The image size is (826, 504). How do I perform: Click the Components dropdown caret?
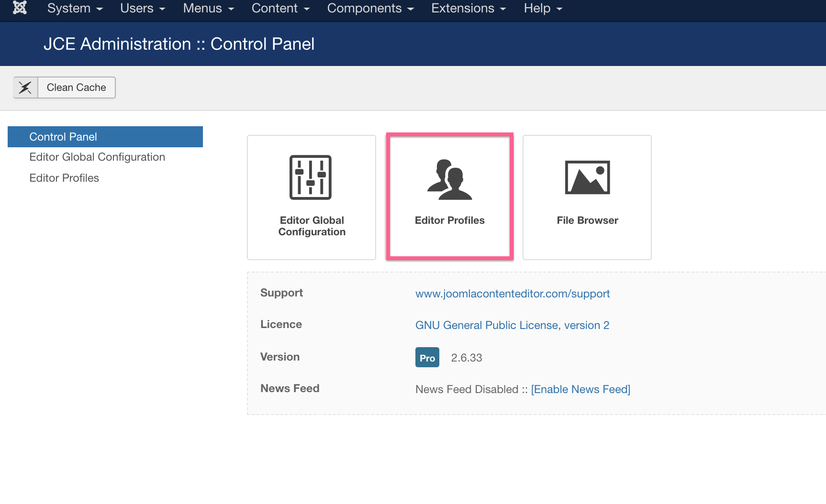(411, 9)
